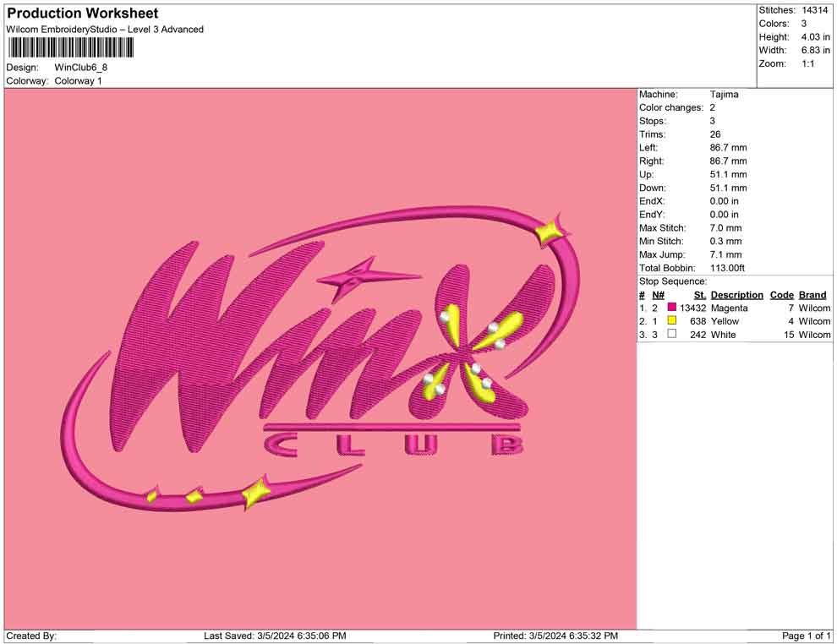The image size is (837, 644).
Task: Click the 'Last Saved: 3/5/2024 6:35:06 PM' footer text
Action: (275, 636)
